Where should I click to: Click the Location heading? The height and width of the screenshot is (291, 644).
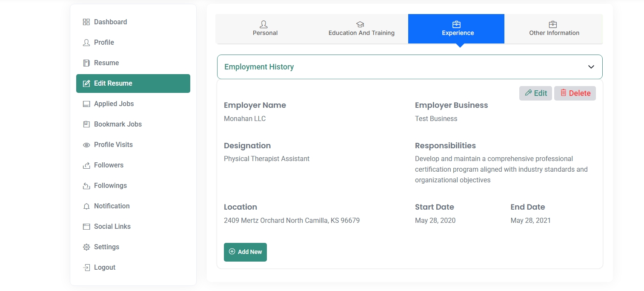pos(240,207)
